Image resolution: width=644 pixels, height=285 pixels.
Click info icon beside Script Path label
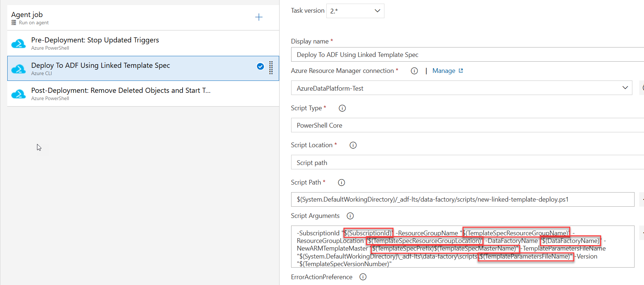pyautogui.click(x=341, y=182)
